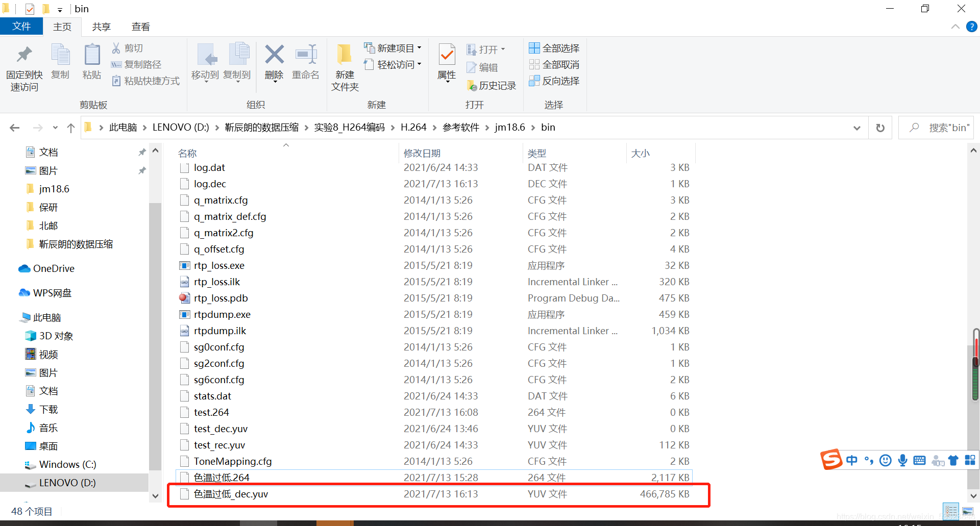Click the IME microphone voice input icon

point(902,460)
